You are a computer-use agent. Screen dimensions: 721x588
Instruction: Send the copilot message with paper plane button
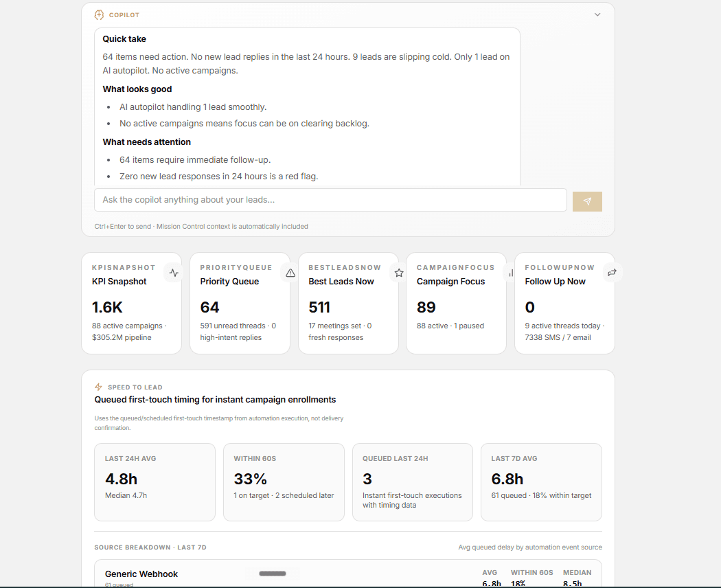(587, 201)
